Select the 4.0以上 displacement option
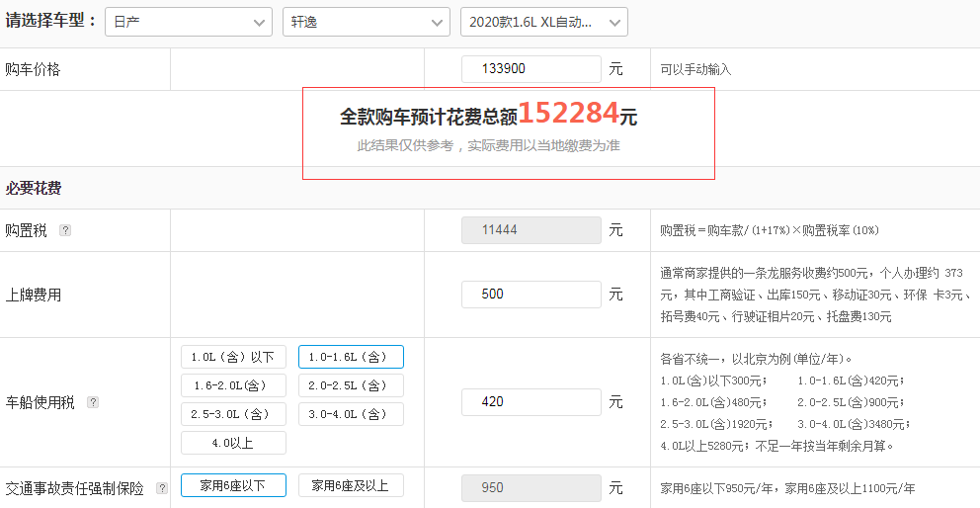 [x=233, y=443]
